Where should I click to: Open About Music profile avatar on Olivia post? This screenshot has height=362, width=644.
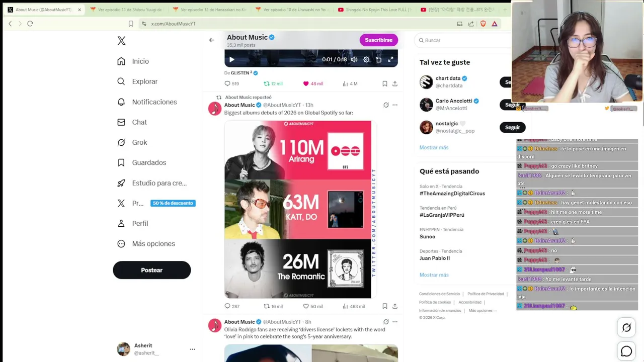pyautogui.click(x=215, y=325)
